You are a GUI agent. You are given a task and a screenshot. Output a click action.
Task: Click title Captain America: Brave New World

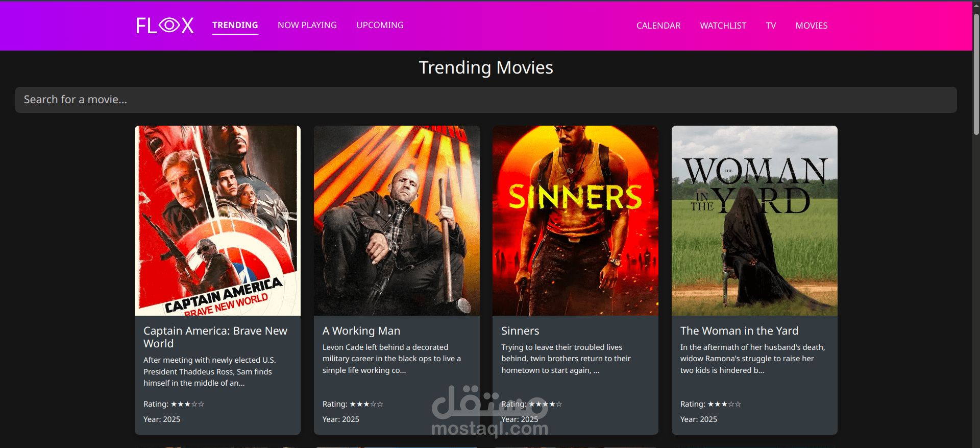click(x=215, y=337)
